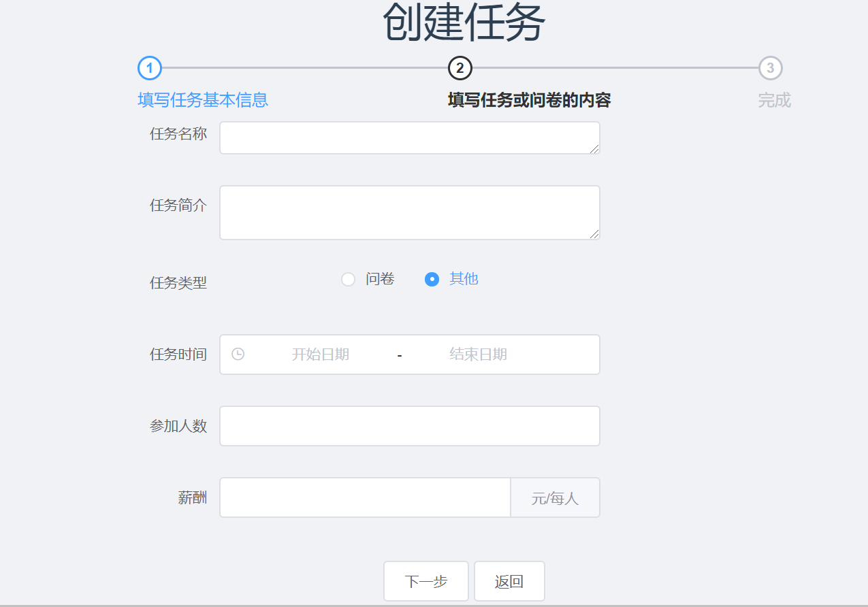Go to the 完成 step
The width and height of the screenshot is (868, 607).
(x=774, y=101)
